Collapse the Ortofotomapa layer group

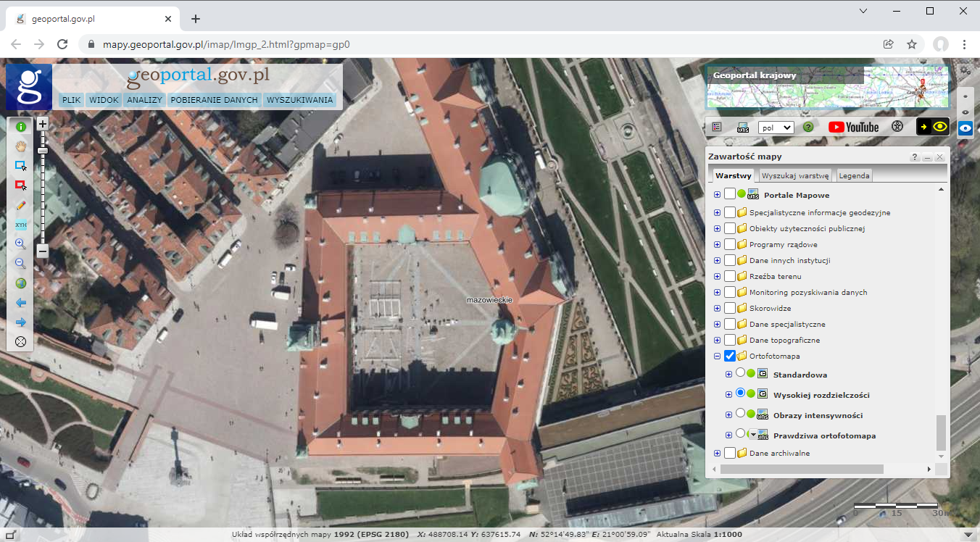718,357
